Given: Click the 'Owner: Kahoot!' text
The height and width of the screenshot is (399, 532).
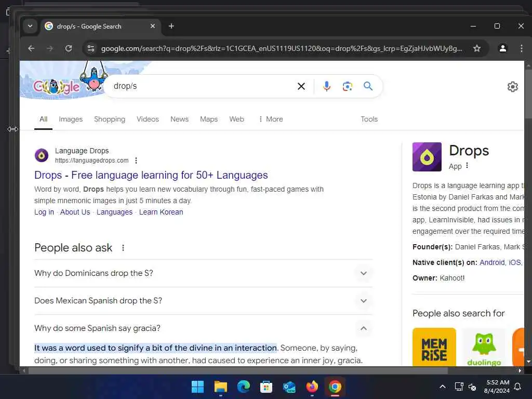Looking at the screenshot, I should click(438, 278).
